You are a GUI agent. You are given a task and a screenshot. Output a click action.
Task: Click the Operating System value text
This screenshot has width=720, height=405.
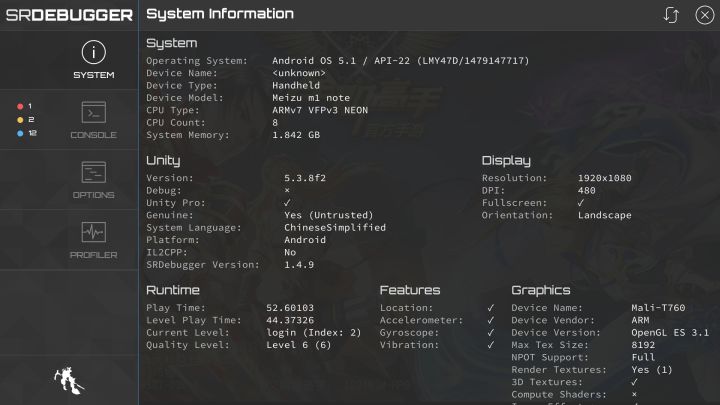(400, 61)
